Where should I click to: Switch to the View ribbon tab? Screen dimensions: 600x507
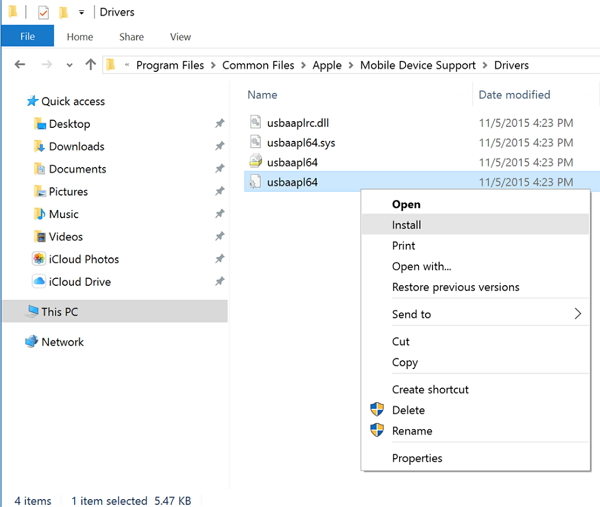(180, 37)
